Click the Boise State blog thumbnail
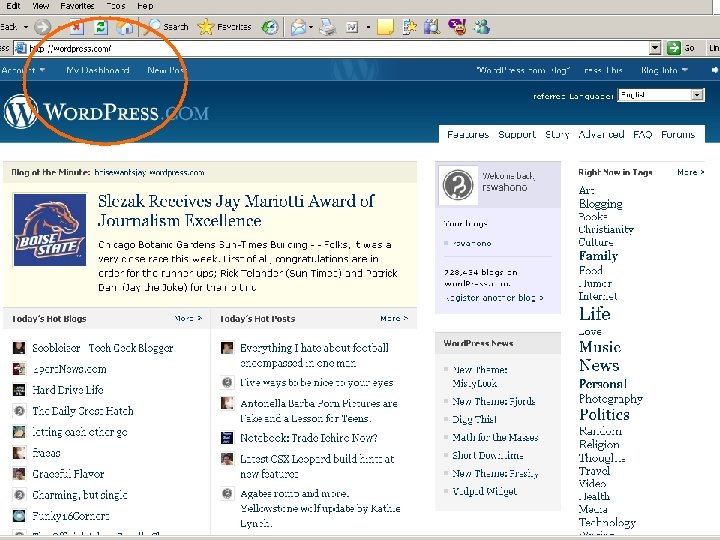Viewport: 720px width, 540px height. click(x=50, y=230)
